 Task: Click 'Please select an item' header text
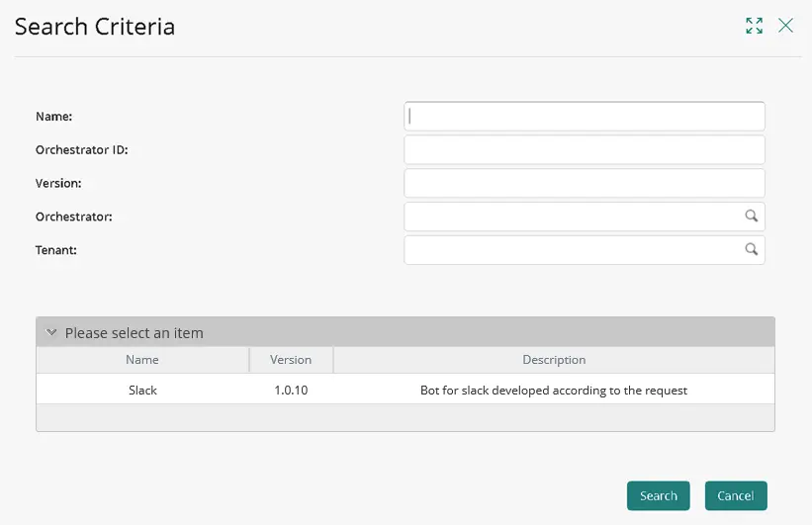(135, 333)
